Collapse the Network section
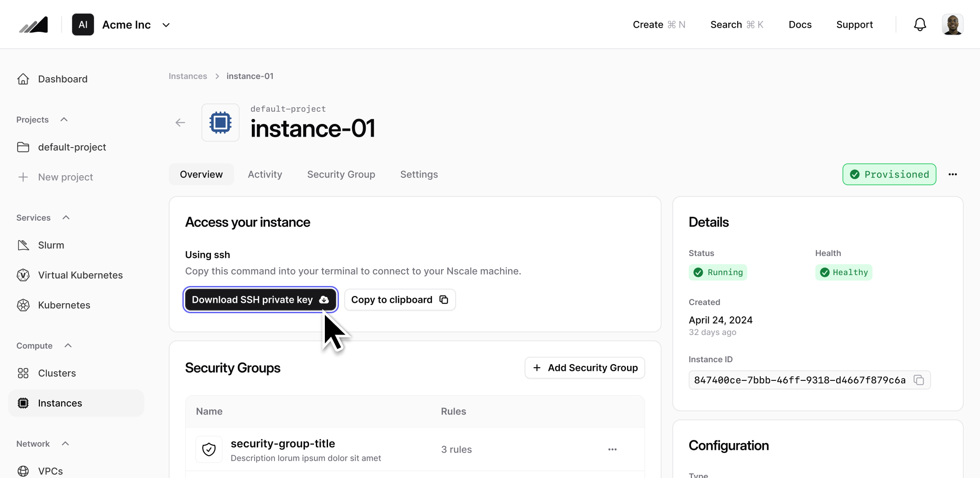The image size is (980, 478). 65,444
